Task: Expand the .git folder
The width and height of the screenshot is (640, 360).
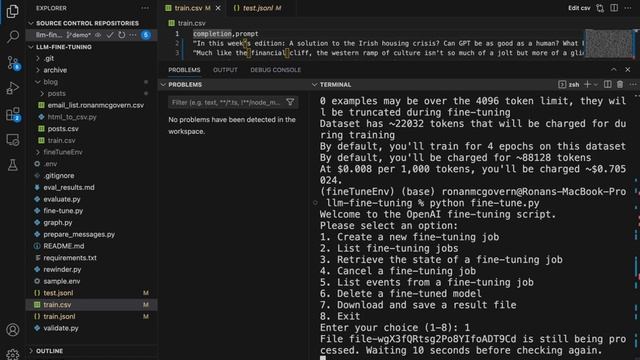Action: coord(38,58)
